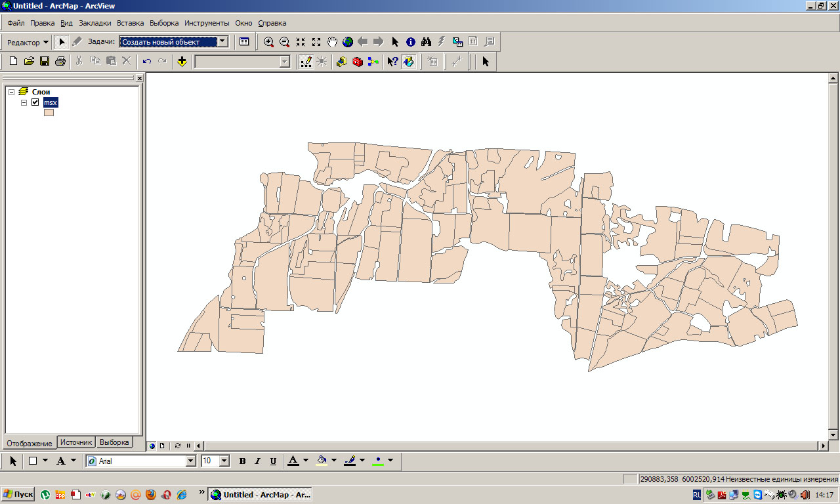Viewport: 840px width, 504px height.
Task: Apply bold formatting to text
Action: [x=241, y=460]
